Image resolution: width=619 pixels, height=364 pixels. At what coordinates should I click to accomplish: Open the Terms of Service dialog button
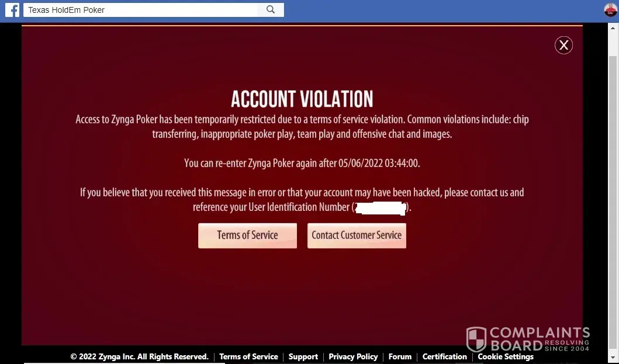tap(247, 235)
